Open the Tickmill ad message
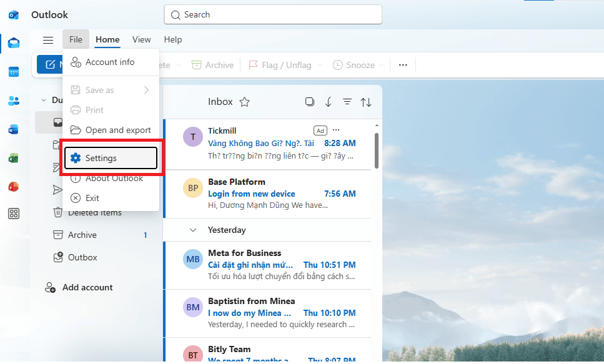Screen dimensions: 604x364 [x=268, y=144]
